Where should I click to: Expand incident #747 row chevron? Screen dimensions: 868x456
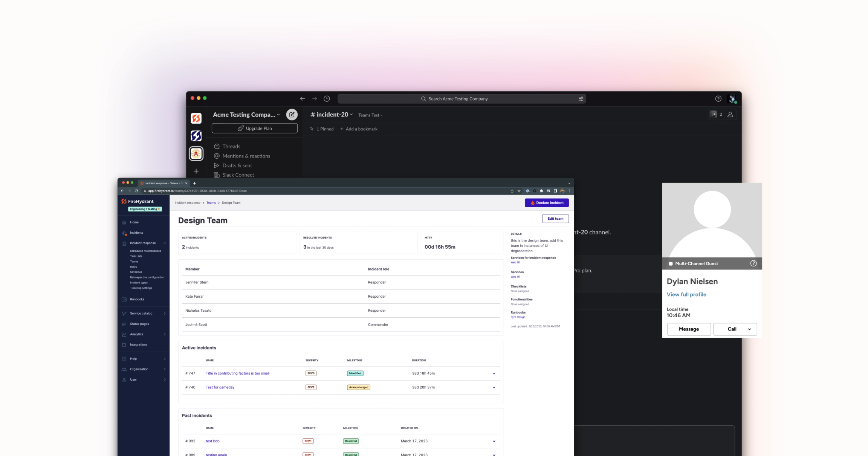pos(494,373)
